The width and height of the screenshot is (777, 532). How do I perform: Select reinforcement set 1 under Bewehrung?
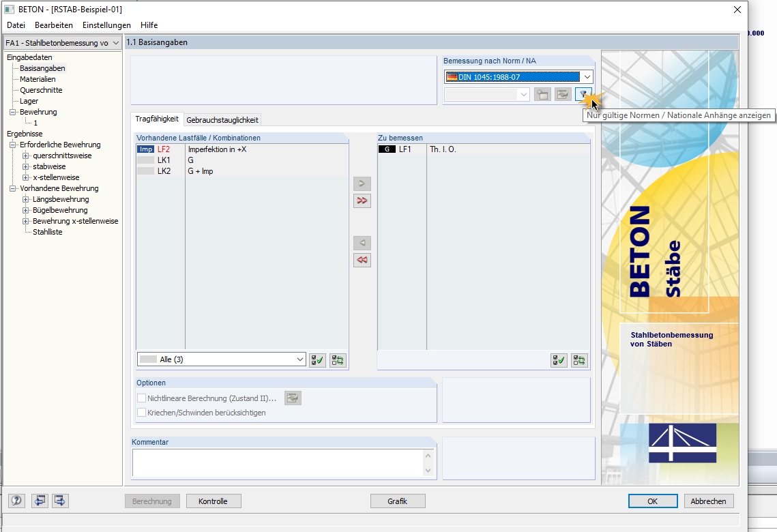tap(35, 123)
